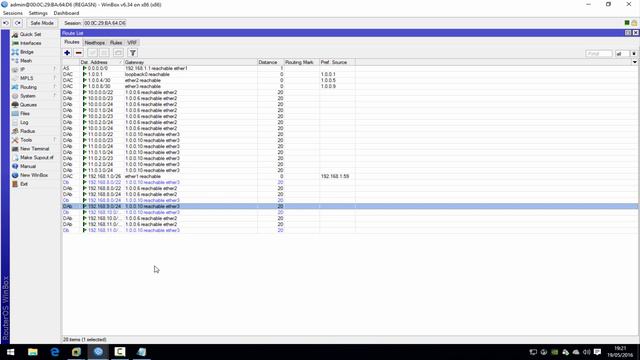640x360 pixels.
Task: Click the padlock secure-session icon
Action: point(634,23)
